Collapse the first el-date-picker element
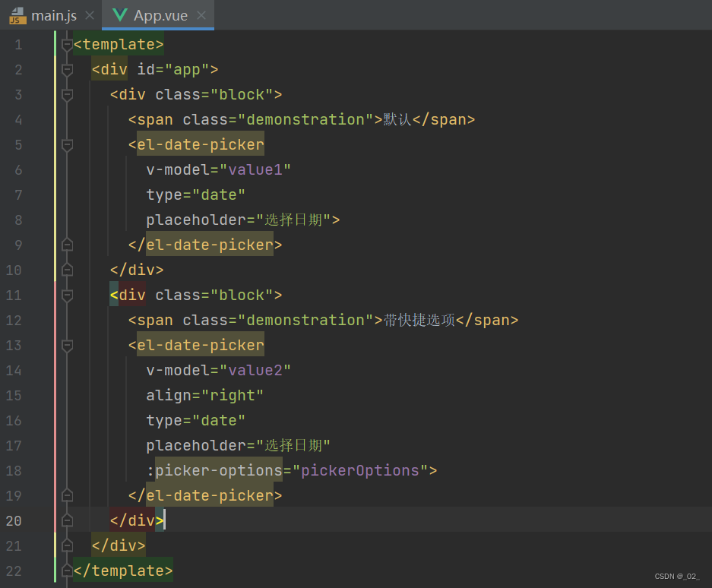Screen dimensions: 712x588 click(x=67, y=144)
